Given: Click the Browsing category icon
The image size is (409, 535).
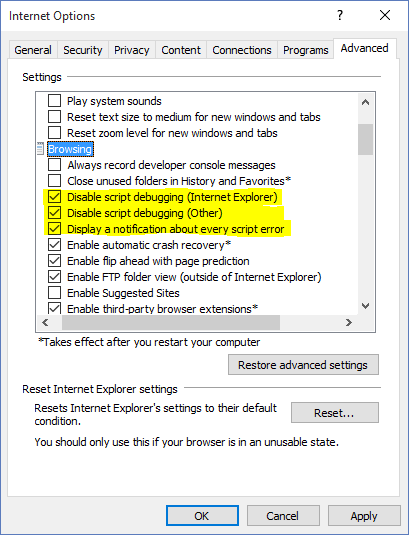Looking at the screenshot, I should coord(40,149).
